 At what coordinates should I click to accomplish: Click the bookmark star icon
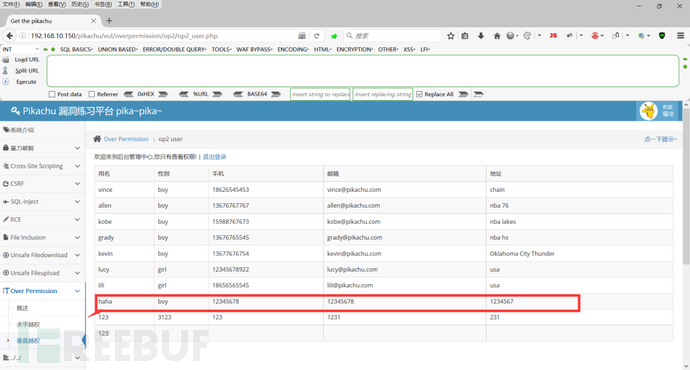click(451, 36)
